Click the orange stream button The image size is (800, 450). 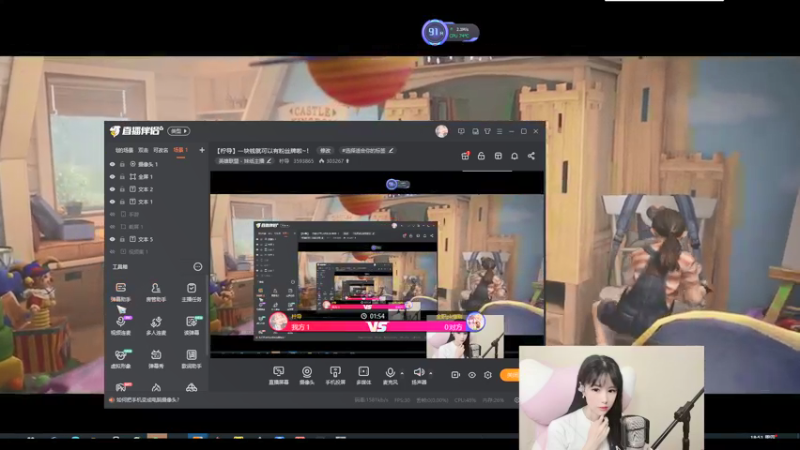509,375
